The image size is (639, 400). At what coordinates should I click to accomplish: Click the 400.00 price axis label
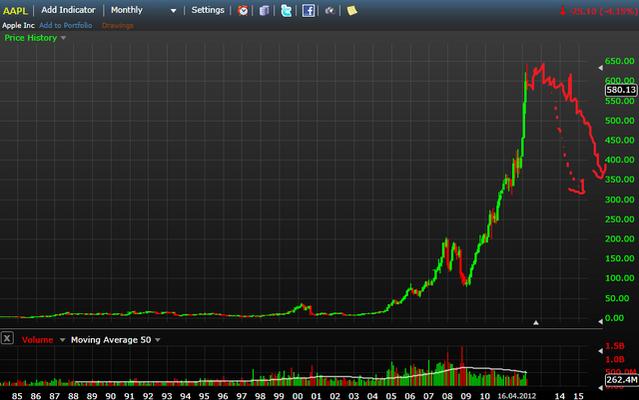620,160
